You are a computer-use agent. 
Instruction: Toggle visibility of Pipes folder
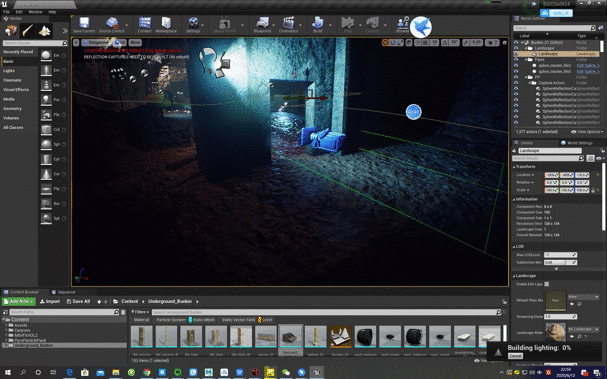coord(516,60)
